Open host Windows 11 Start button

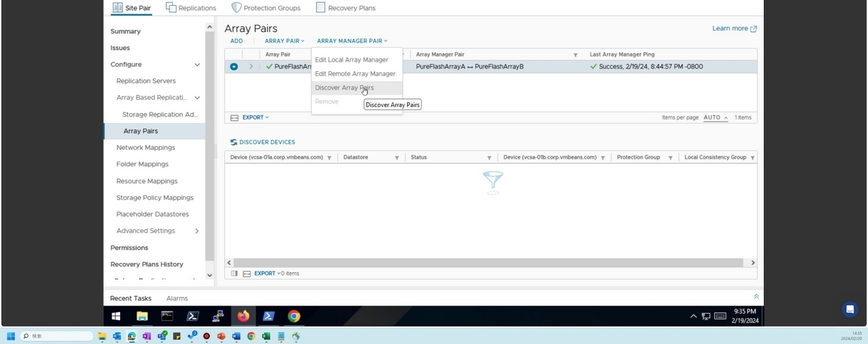pyautogui.click(x=11, y=336)
